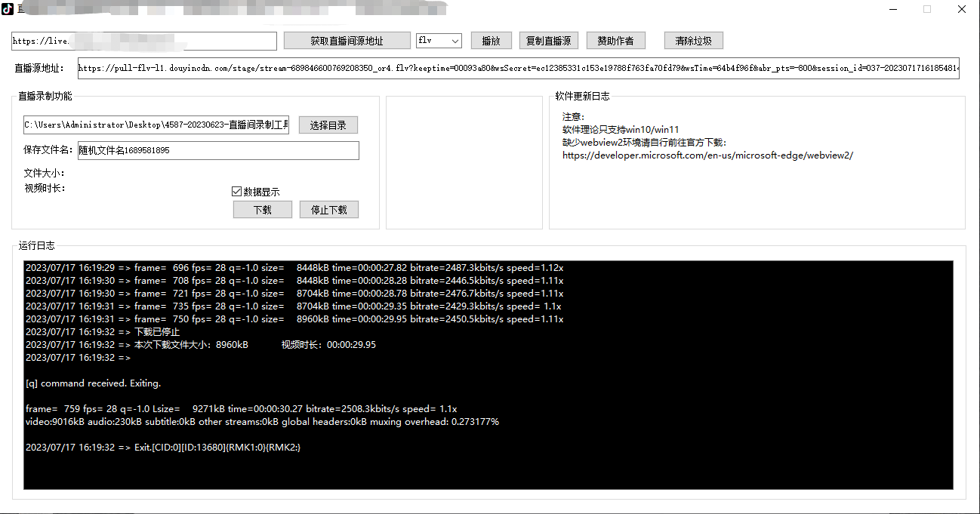The image size is (980, 514).
Task: Click the 下载 button
Action: pos(262,210)
